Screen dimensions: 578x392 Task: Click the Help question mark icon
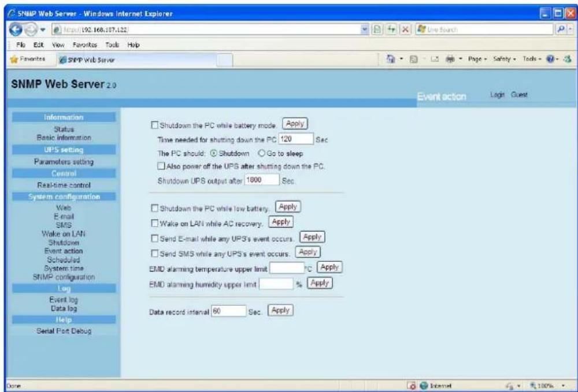[x=551, y=58]
